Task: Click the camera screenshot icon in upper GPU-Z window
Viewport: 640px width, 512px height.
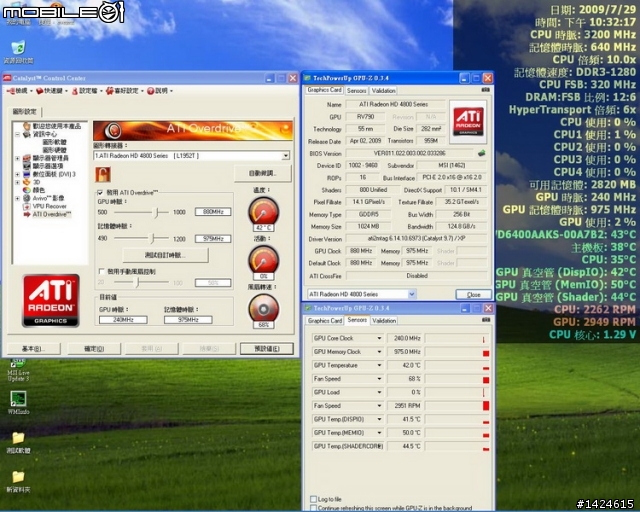Action: [x=485, y=89]
